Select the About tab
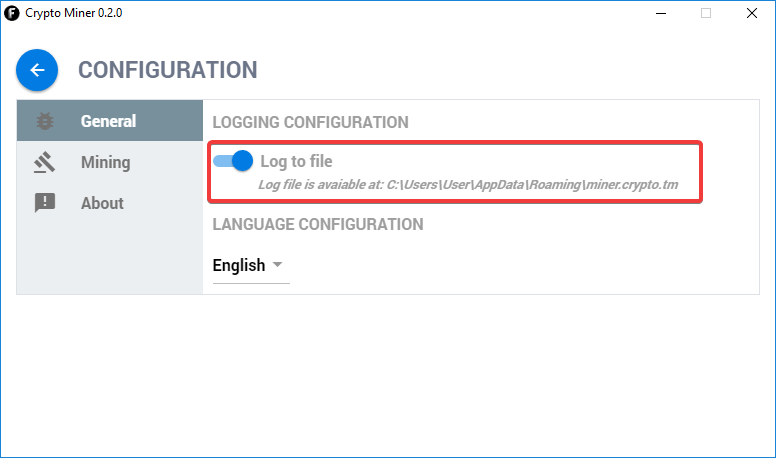The width and height of the screenshot is (776, 458). click(102, 203)
